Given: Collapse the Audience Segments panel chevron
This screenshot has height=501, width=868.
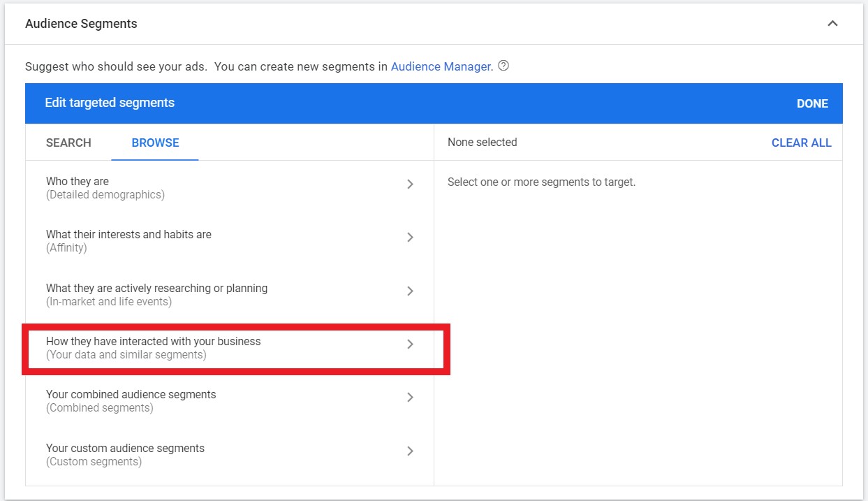Looking at the screenshot, I should point(832,22).
